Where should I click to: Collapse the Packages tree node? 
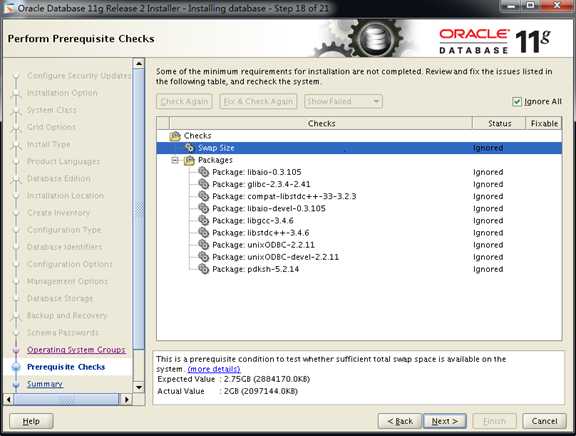[175, 160]
